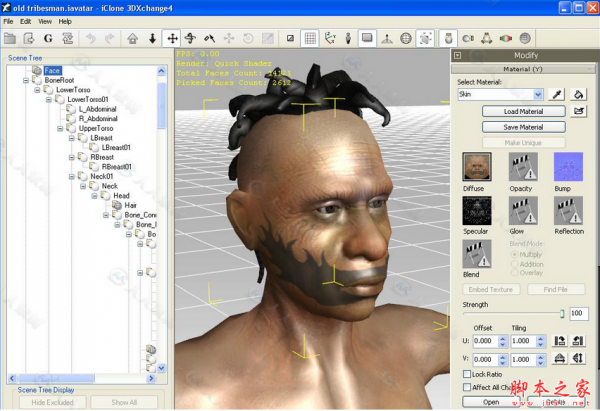
Task: Click the Home view icon in toolbar
Action: [132, 39]
